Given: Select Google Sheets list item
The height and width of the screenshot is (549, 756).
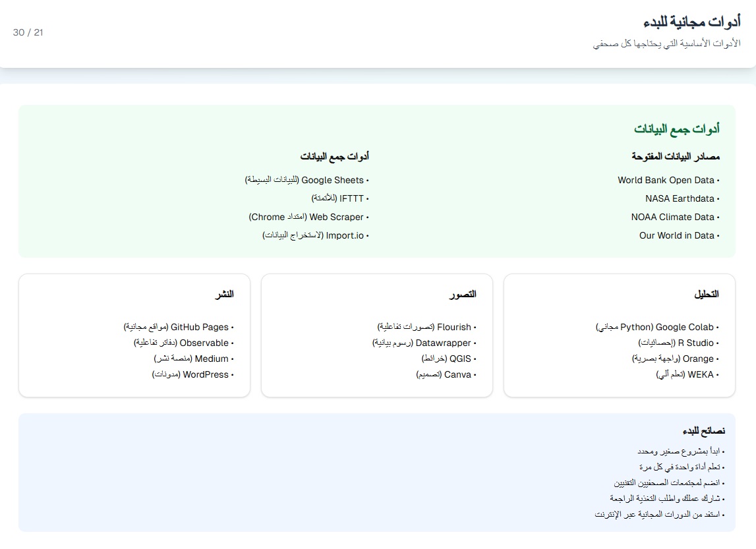Looking at the screenshot, I should 306,180.
